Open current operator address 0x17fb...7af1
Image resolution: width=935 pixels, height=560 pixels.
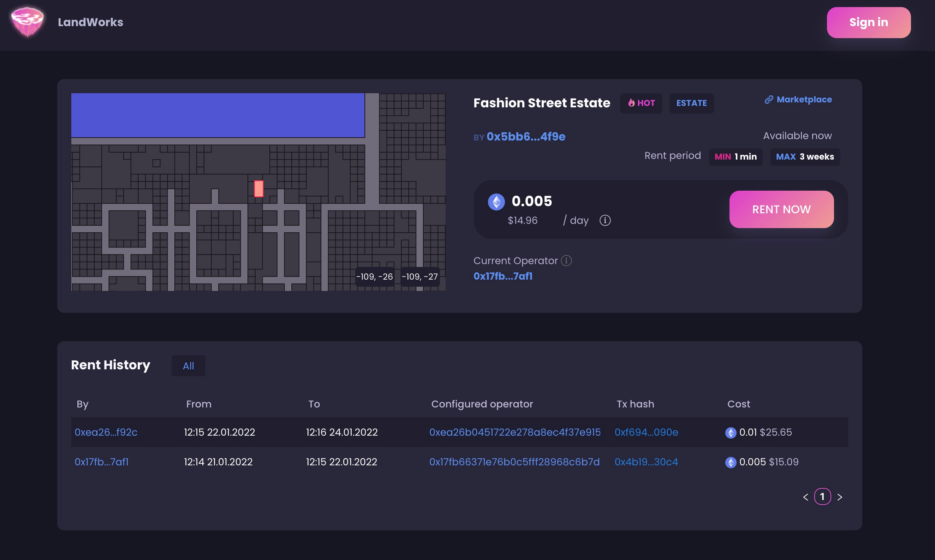click(503, 276)
